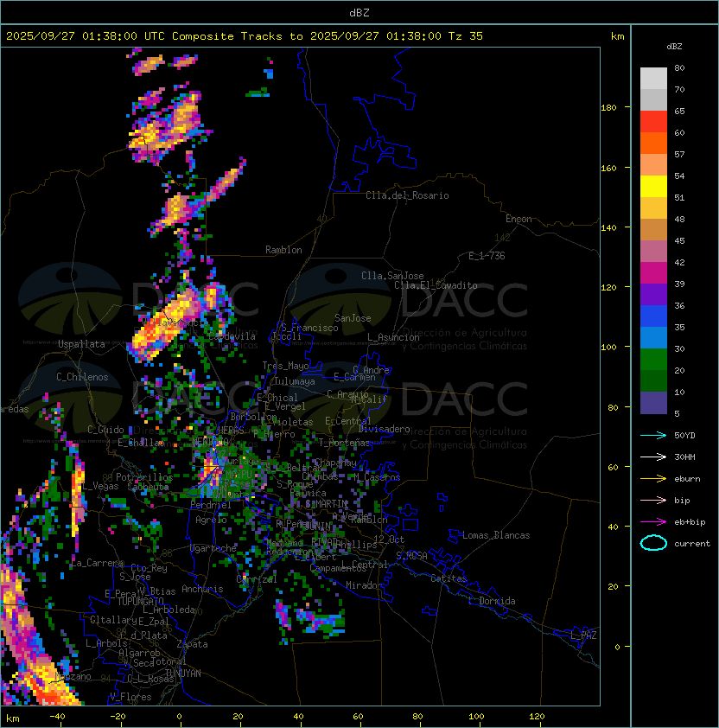Viewport: 719px width, 728px height.
Task: Click the bip pink arrow legend icon
Action: click(653, 500)
